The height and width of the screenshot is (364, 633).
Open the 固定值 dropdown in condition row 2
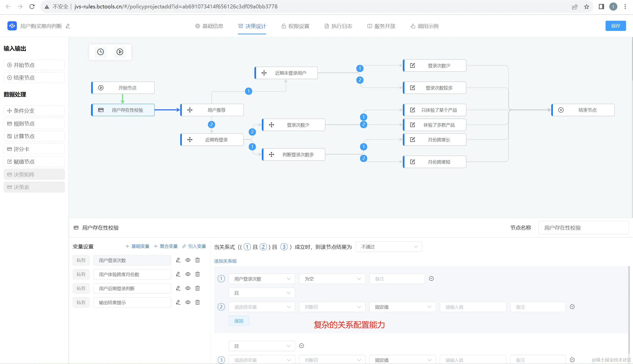coord(402,307)
